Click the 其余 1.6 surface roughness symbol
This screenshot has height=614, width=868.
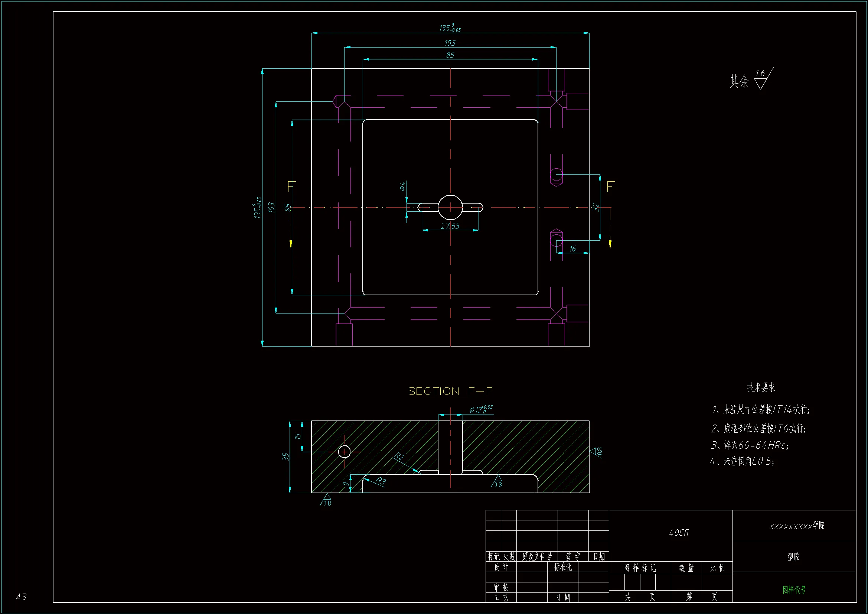760,80
